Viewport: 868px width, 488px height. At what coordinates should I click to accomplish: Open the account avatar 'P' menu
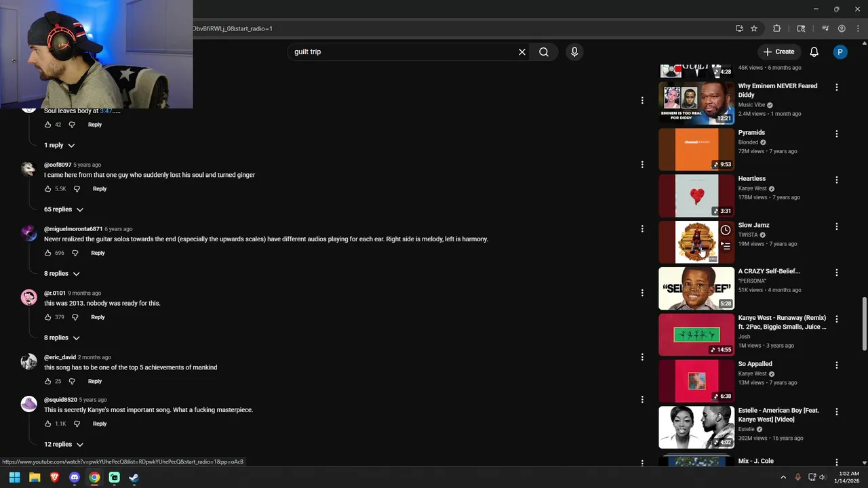click(840, 52)
